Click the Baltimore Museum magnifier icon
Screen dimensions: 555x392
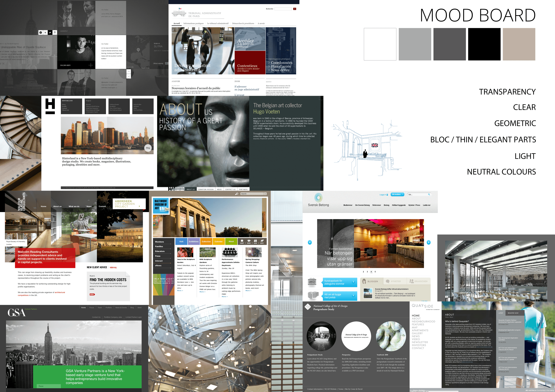pyautogui.click(x=237, y=194)
